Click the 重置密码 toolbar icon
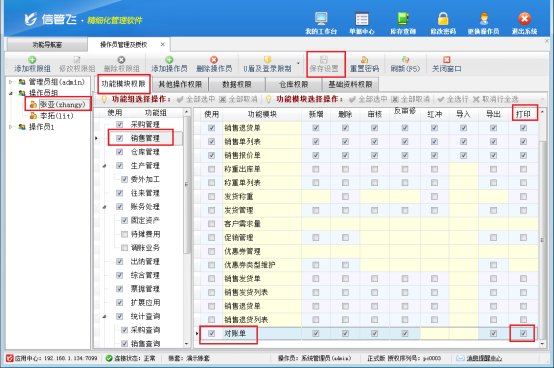Viewport: 554px width, 368px height. coord(364,64)
